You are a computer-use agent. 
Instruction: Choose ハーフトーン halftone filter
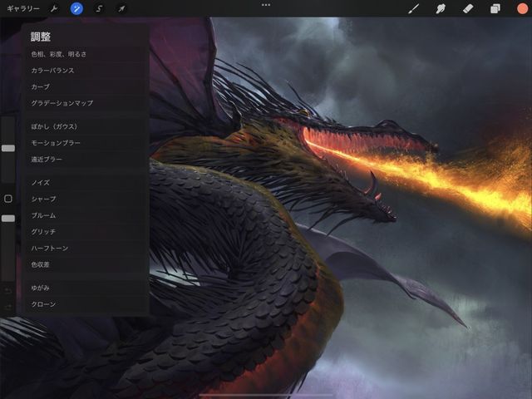tap(86, 248)
